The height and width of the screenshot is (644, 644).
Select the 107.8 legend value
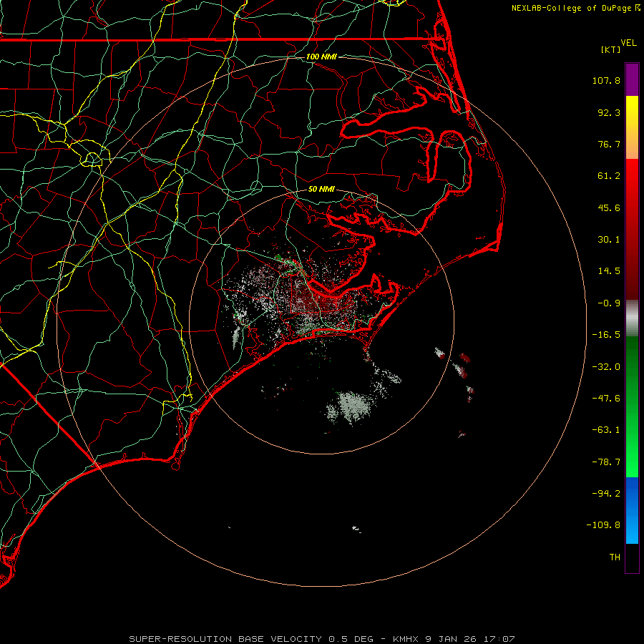(606, 80)
